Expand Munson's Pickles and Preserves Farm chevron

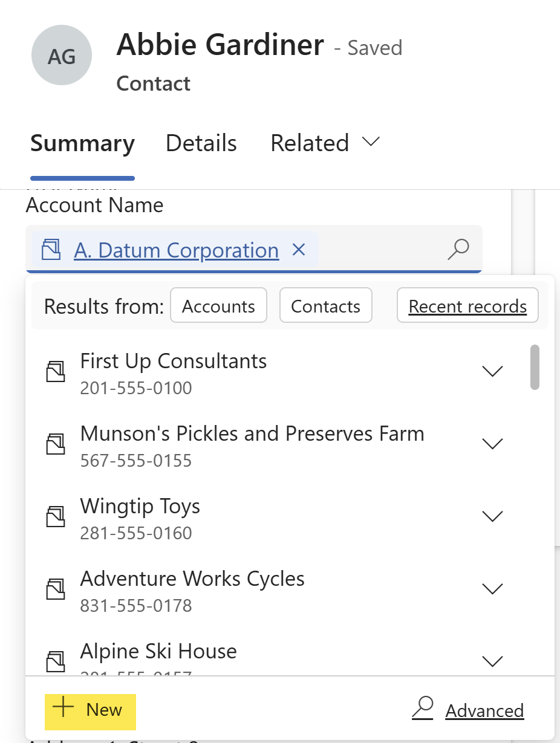click(493, 444)
